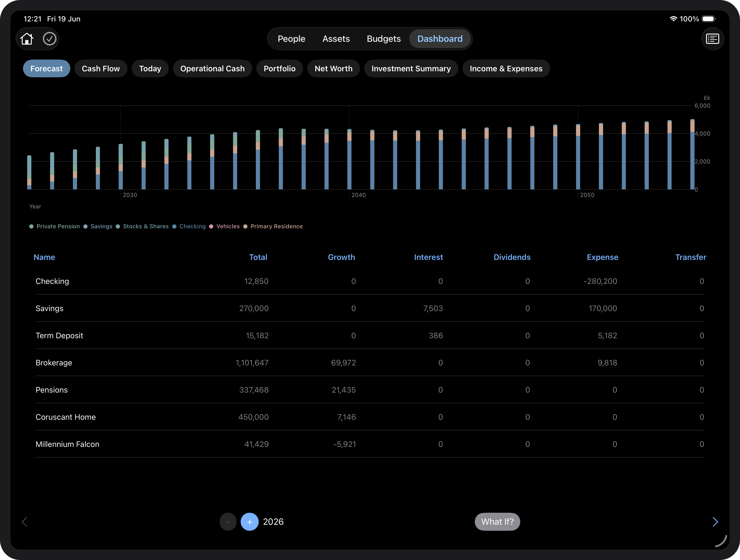The image size is (740, 560).
Task: Click Checking expense value -280,200
Action: click(x=600, y=281)
